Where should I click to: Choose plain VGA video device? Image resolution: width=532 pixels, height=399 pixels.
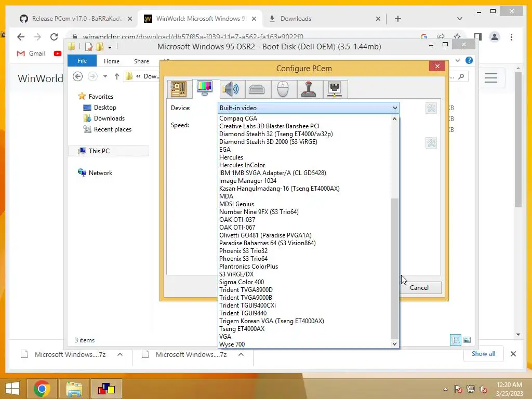click(304, 337)
